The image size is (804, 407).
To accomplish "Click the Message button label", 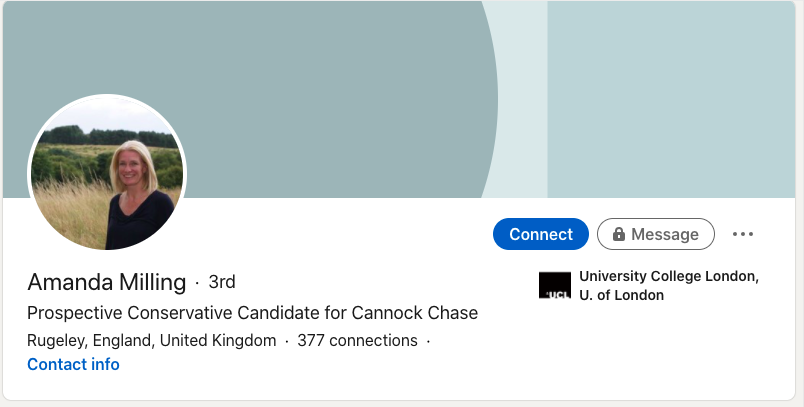I will 665,234.
